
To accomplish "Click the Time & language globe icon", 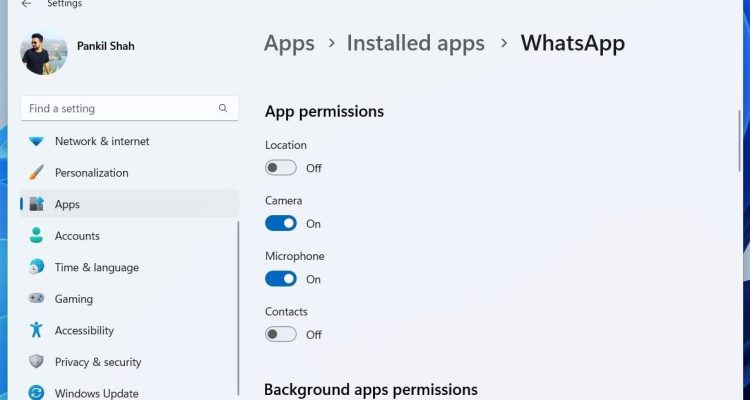I will 36,267.
